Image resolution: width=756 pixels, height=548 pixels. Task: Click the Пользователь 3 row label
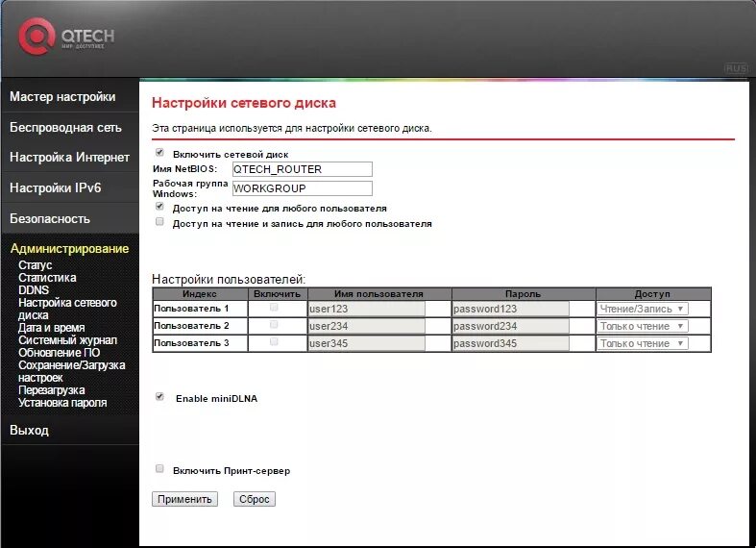[191, 343]
